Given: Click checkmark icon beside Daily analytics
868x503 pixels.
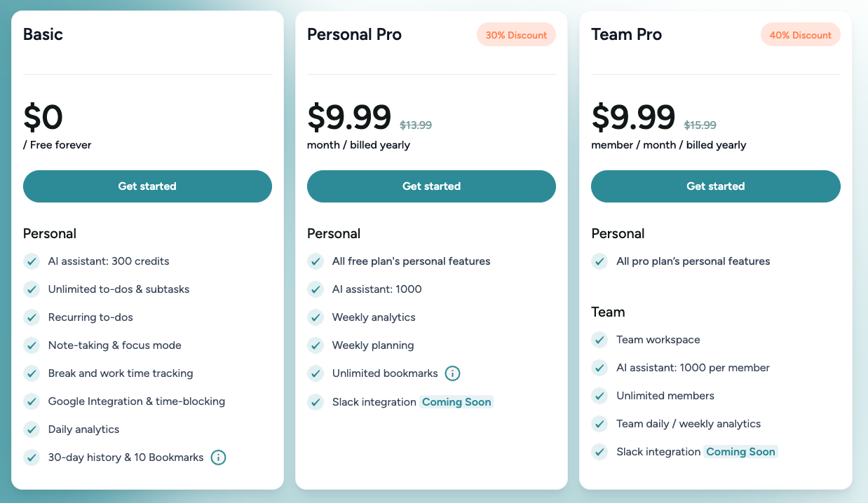Looking at the screenshot, I should (x=32, y=429).
